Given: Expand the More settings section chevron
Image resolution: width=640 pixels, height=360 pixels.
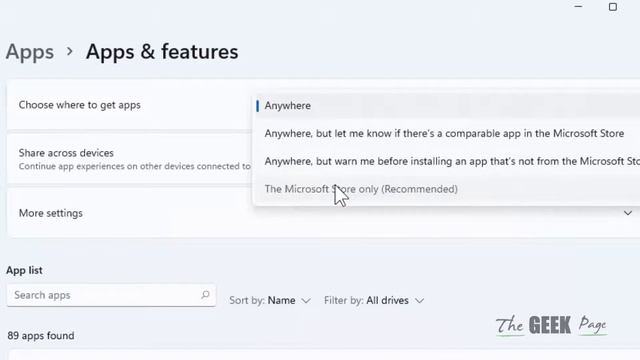Looking at the screenshot, I should (628, 213).
